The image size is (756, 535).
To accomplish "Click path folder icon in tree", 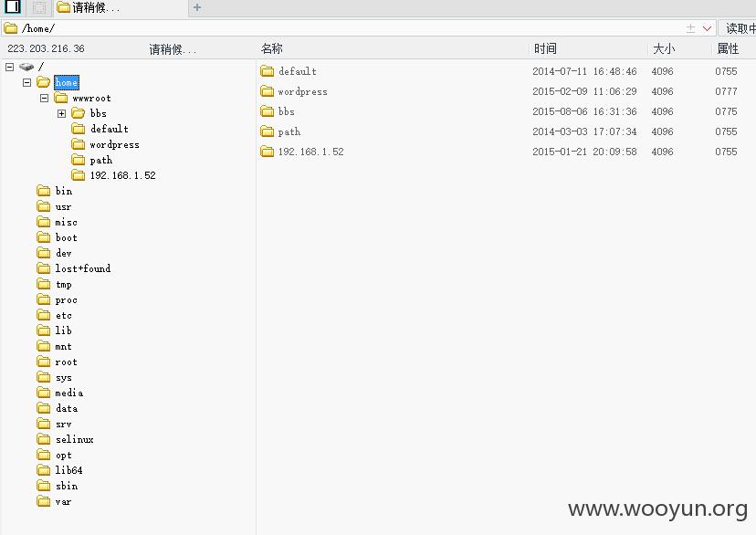I will click(x=79, y=160).
